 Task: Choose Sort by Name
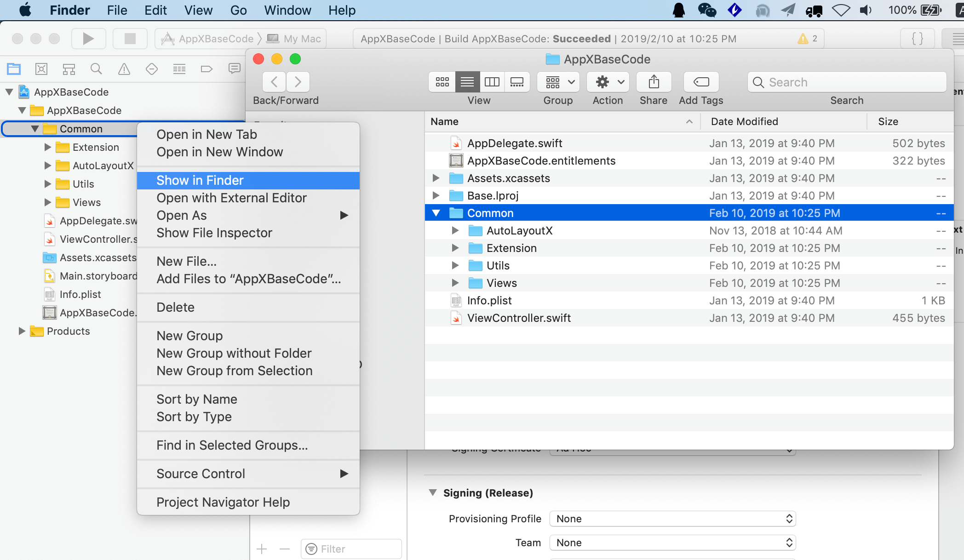click(x=248, y=399)
